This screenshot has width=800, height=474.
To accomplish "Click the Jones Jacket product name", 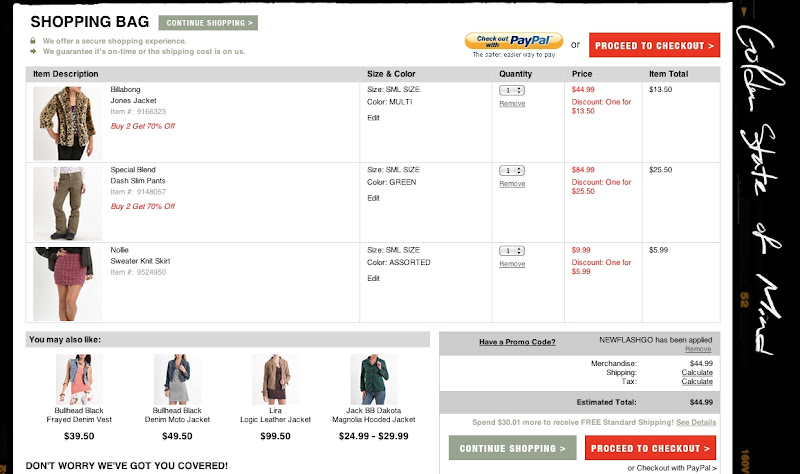I will (133, 101).
